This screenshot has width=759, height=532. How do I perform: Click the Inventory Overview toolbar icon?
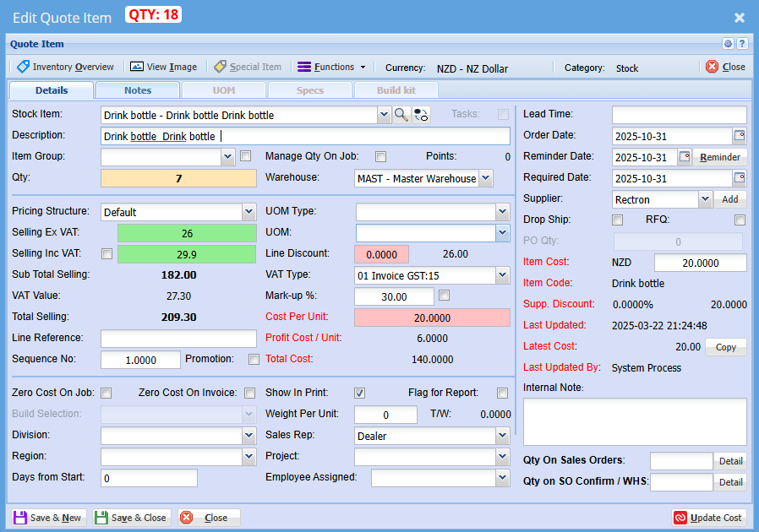click(x=24, y=67)
